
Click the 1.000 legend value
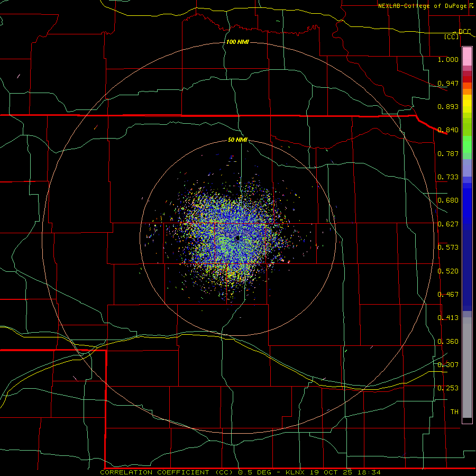[x=448, y=59]
